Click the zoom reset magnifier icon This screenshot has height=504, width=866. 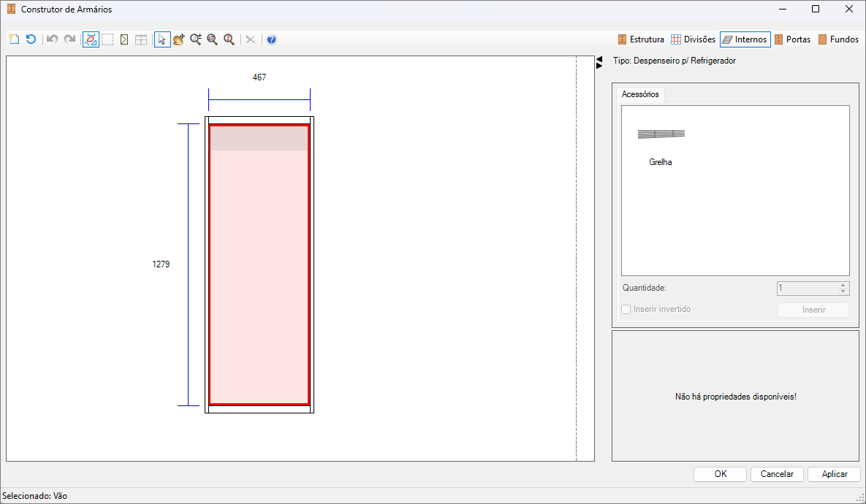click(x=229, y=39)
